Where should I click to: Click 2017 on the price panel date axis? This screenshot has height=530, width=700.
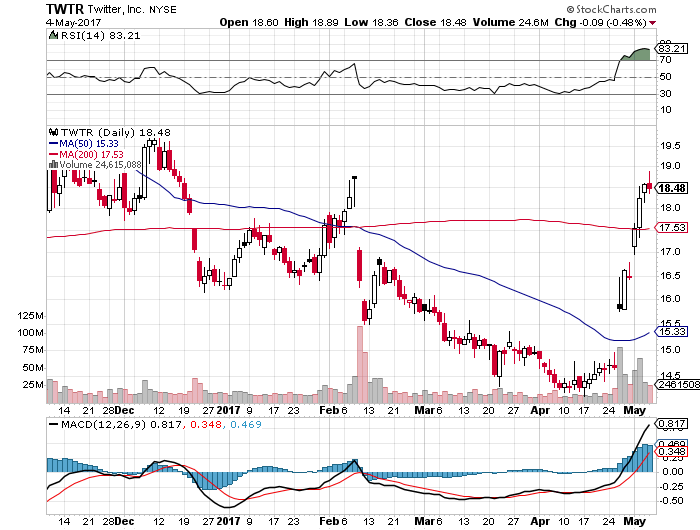tap(228, 410)
